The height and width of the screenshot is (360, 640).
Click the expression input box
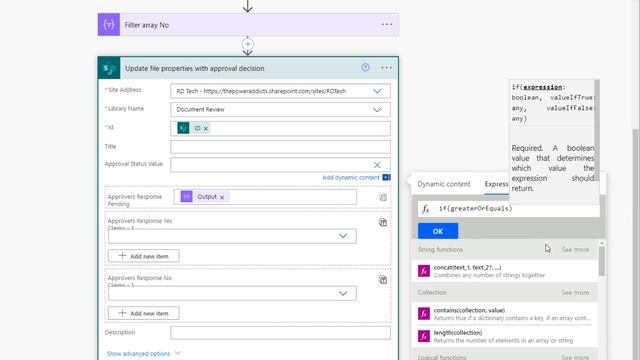pos(509,209)
